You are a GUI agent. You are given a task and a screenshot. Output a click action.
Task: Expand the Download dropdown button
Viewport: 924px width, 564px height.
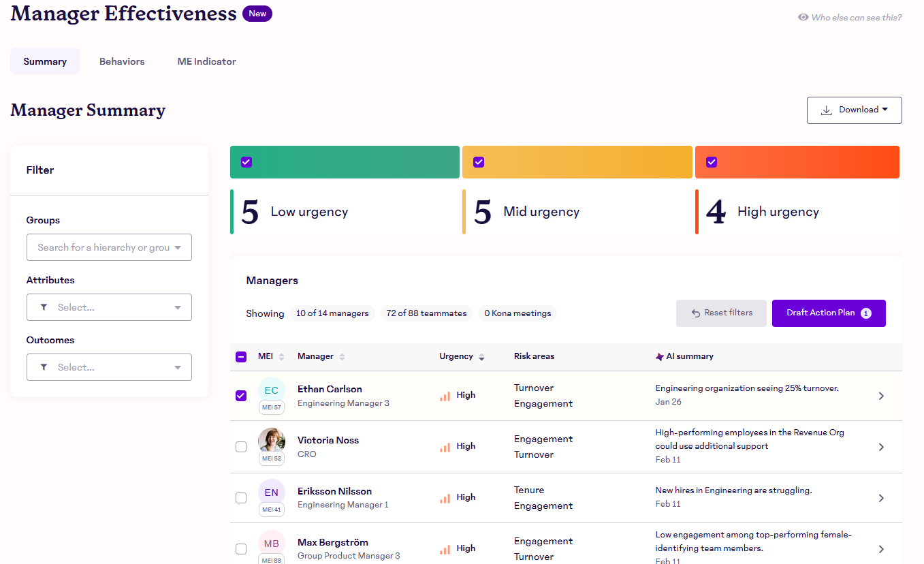tap(854, 110)
